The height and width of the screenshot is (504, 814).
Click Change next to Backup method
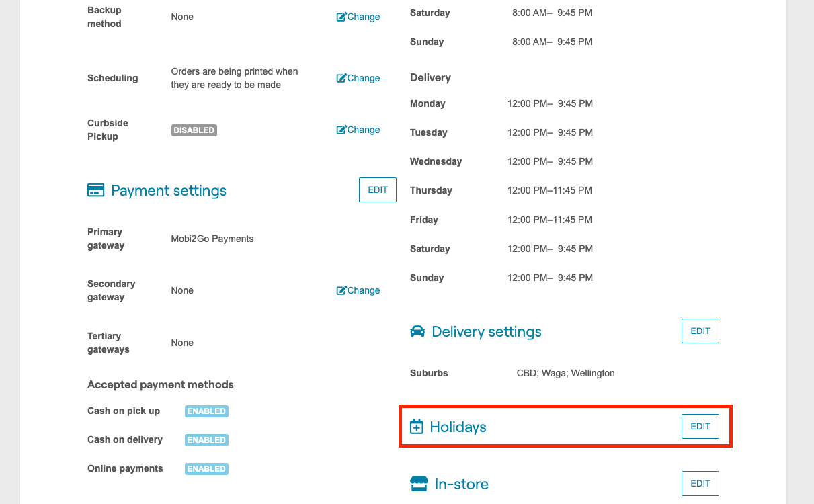click(x=362, y=16)
